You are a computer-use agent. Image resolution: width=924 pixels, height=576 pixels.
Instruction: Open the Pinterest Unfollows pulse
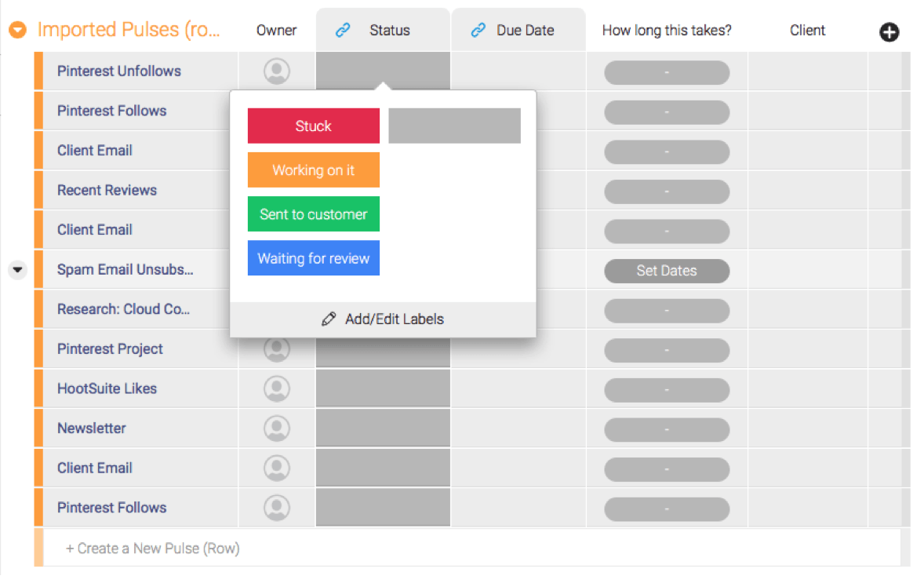click(x=119, y=71)
